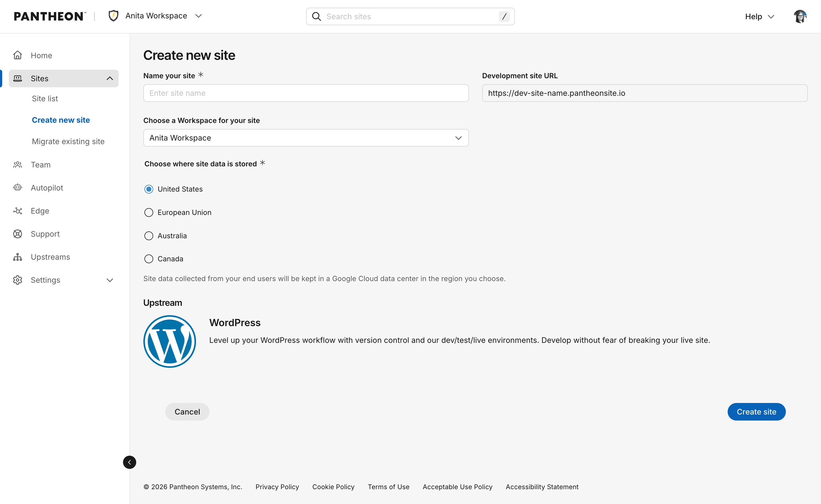Screen dimensions: 821x504
Task: Expand the Settings section chevron
Action: click(x=110, y=280)
